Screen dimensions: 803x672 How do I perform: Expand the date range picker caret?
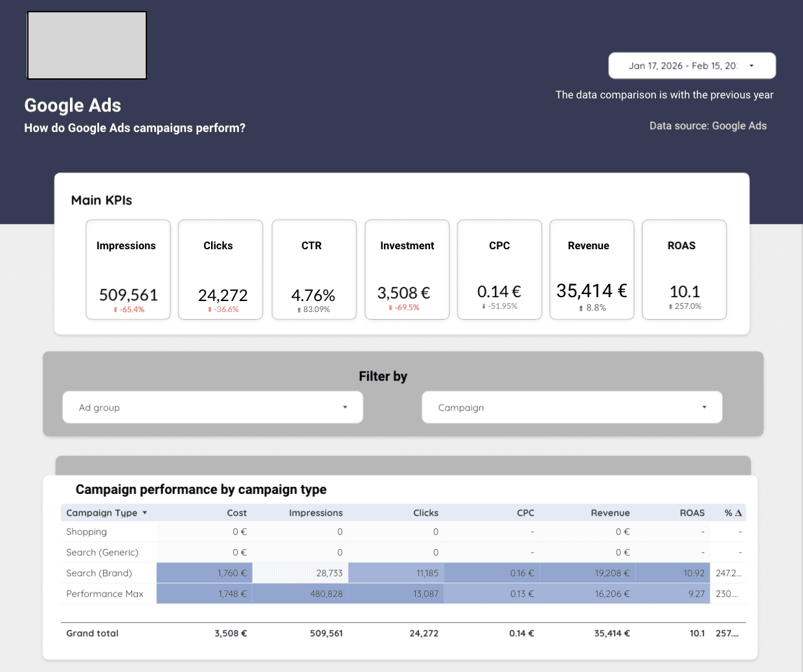pyautogui.click(x=751, y=65)
